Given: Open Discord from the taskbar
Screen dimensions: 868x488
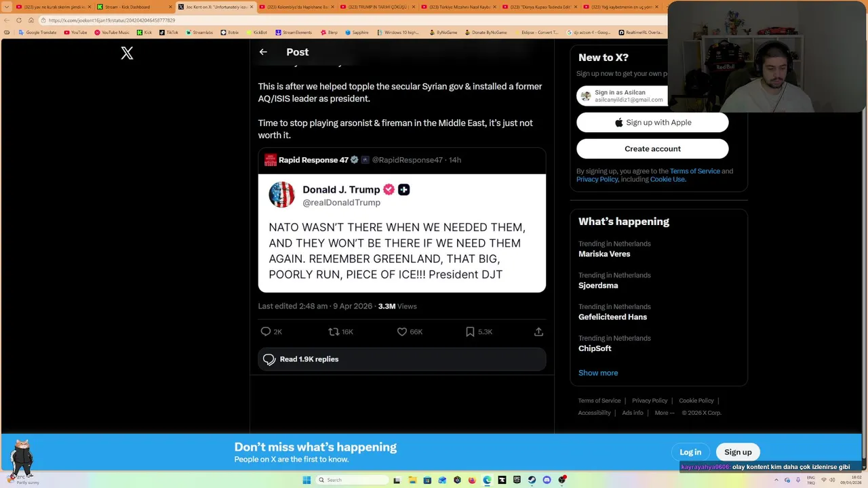Looking at the screenshot, I should pyautogui.click(x=547, y=480).
